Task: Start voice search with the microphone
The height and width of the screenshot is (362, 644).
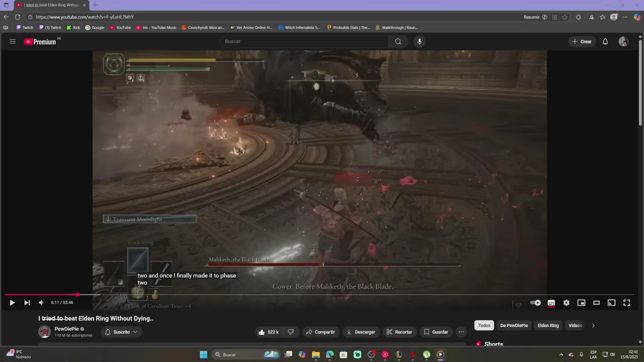Action: point(420,42)
